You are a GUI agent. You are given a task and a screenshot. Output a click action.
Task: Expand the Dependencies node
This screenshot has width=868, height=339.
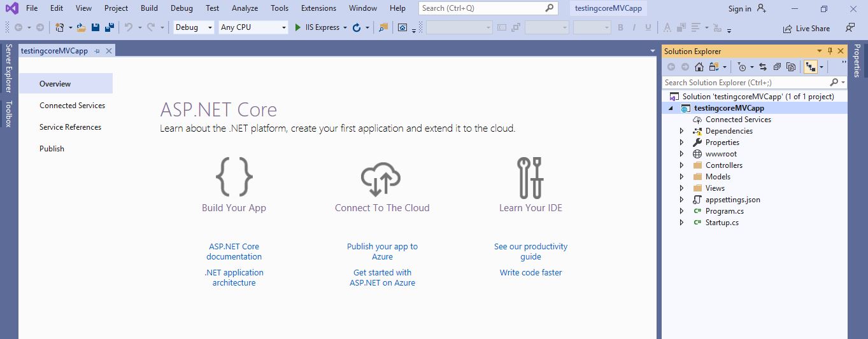[x=681, y=131]
